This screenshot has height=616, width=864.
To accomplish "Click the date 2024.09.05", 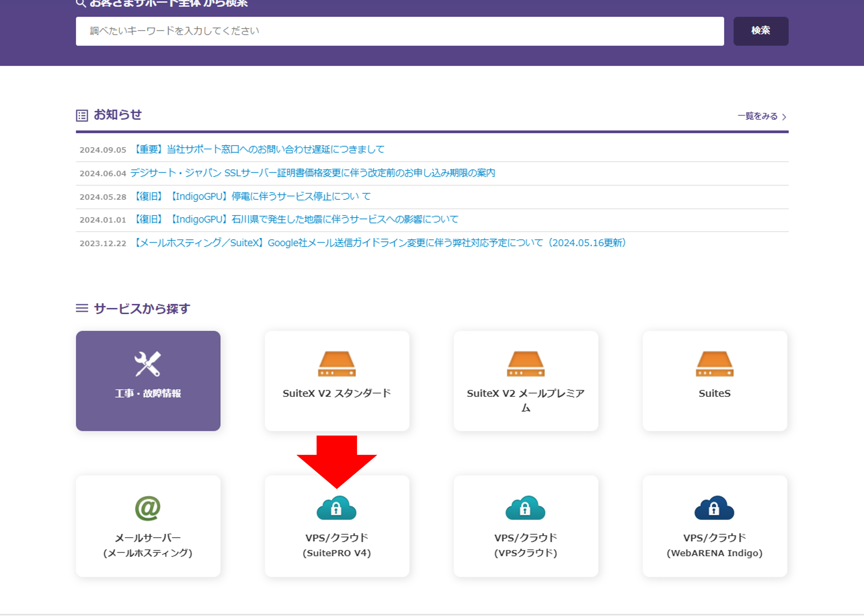I will [x=103, y=150].
